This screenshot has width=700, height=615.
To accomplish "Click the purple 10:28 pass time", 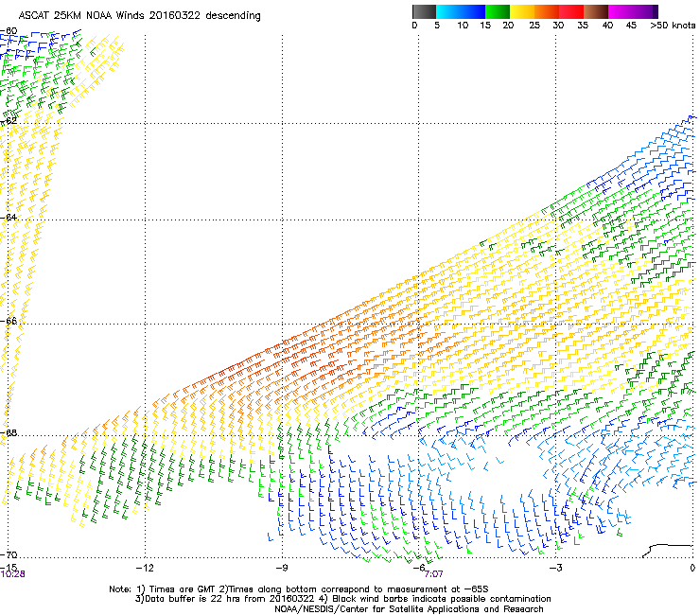I will click(12, 574).
